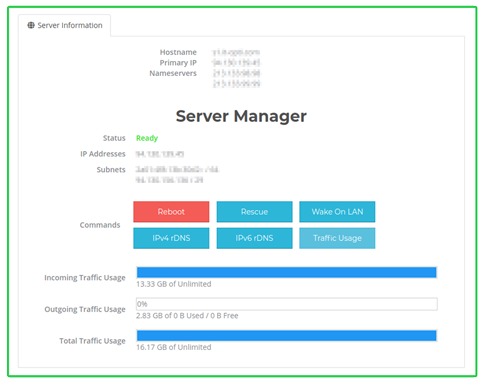
Task: Launch Rescue mode command
Action: (254, 212)
